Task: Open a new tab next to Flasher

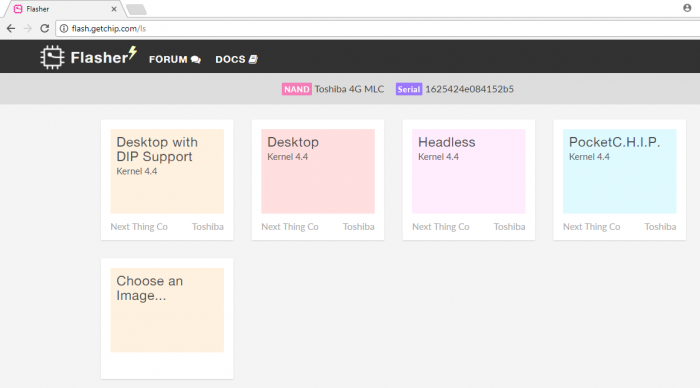Action: click(x=136, y=9)
